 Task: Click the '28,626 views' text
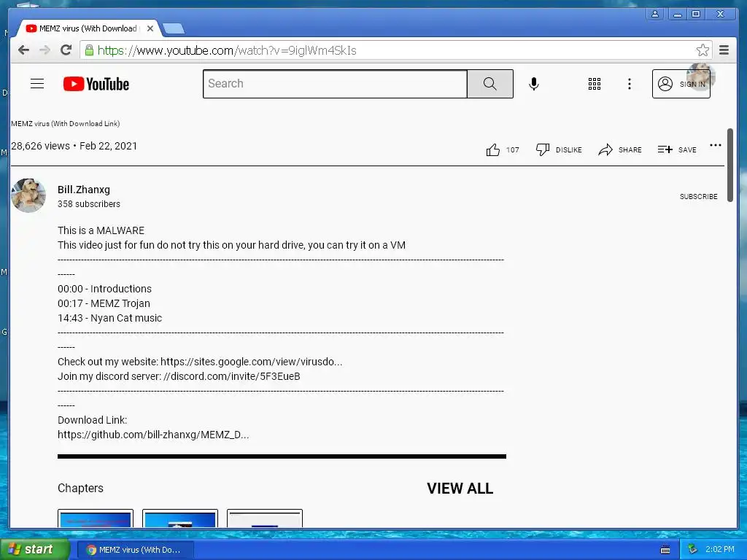(41, 146)
